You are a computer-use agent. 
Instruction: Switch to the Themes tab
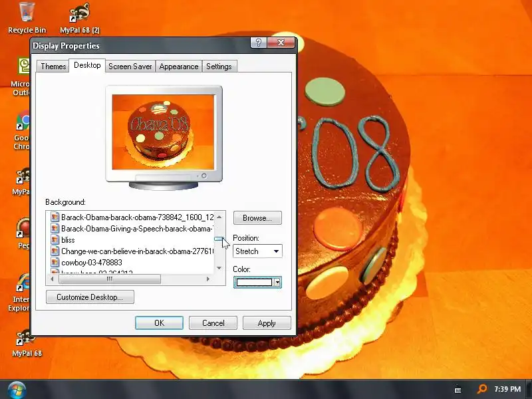(x=53, y=66)
